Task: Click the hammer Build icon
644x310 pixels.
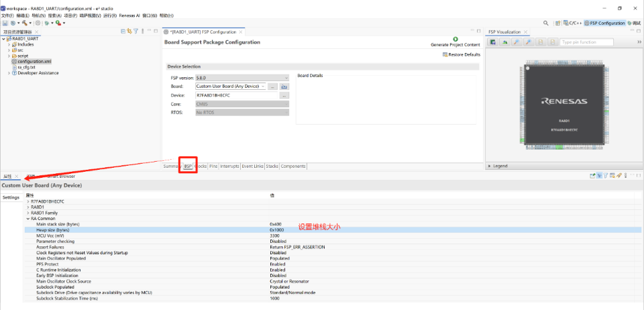Action: pyautogui.click(x=25, y=23)
